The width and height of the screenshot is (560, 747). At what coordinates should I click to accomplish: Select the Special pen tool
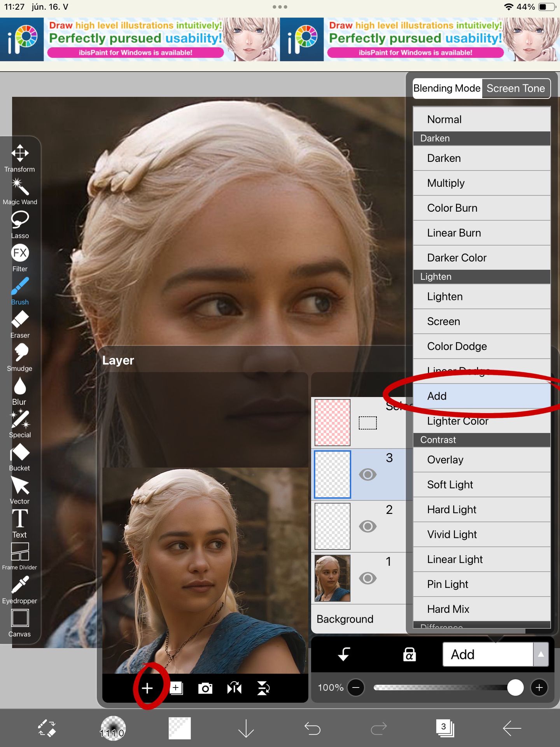coord(20,424)
